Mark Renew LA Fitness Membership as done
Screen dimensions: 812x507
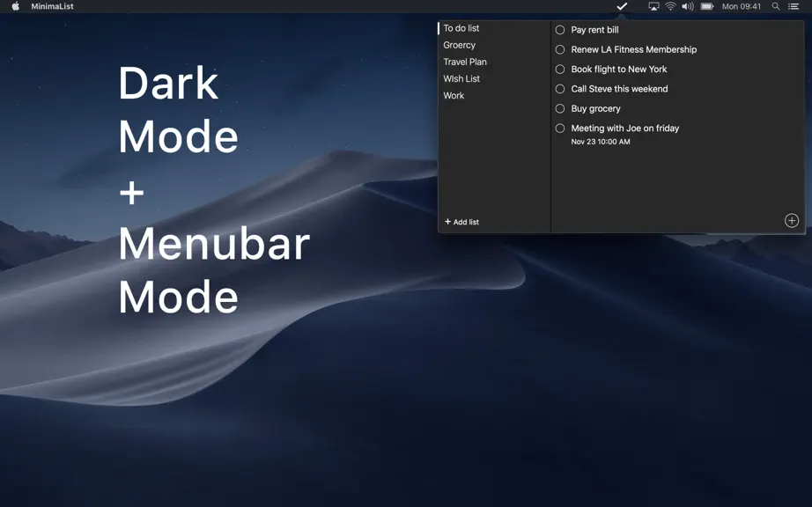click(x=560, y=49)
